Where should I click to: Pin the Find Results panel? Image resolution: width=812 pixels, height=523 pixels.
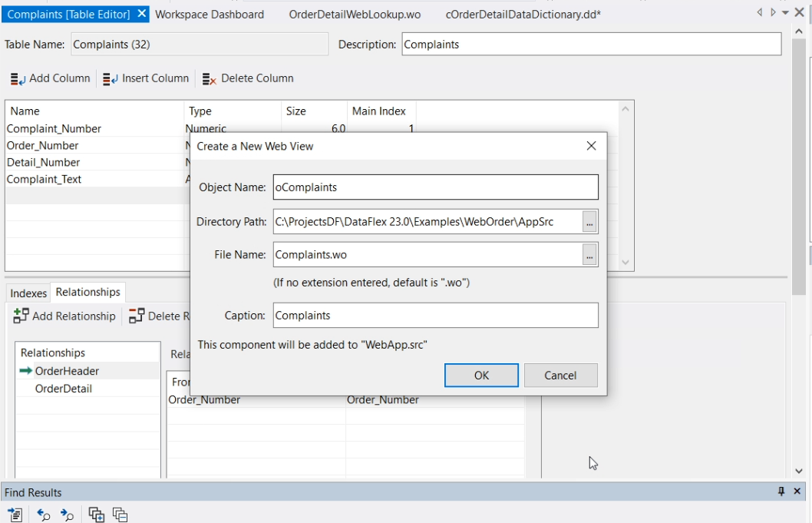(x=781, y=492)
